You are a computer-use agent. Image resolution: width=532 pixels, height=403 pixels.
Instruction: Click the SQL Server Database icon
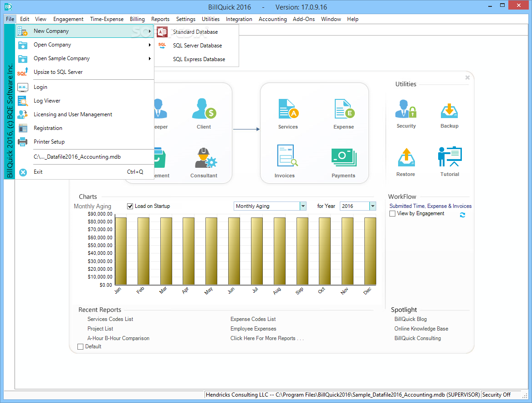162,46
